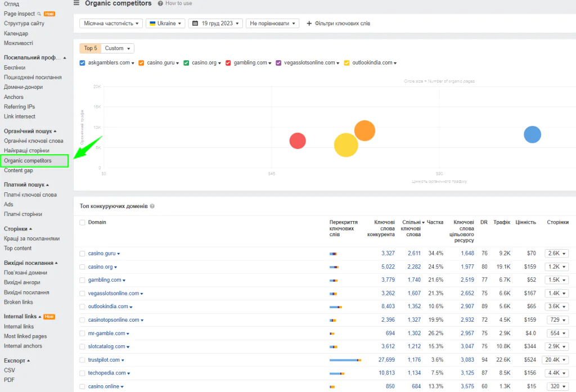Check the trustpilot.com row checkbox
576x392 pixels.
pyautogui.click(x=82, y=360)
